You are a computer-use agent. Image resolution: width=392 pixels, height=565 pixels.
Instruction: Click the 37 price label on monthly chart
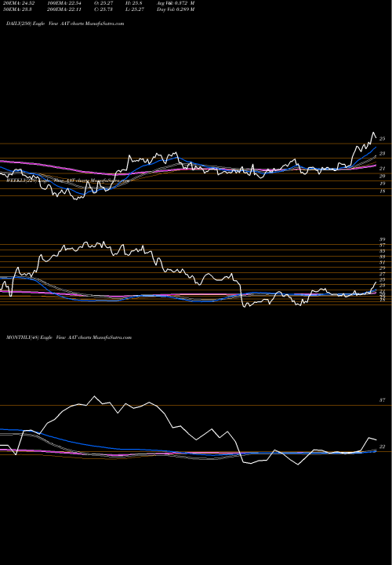coord(383,400)
